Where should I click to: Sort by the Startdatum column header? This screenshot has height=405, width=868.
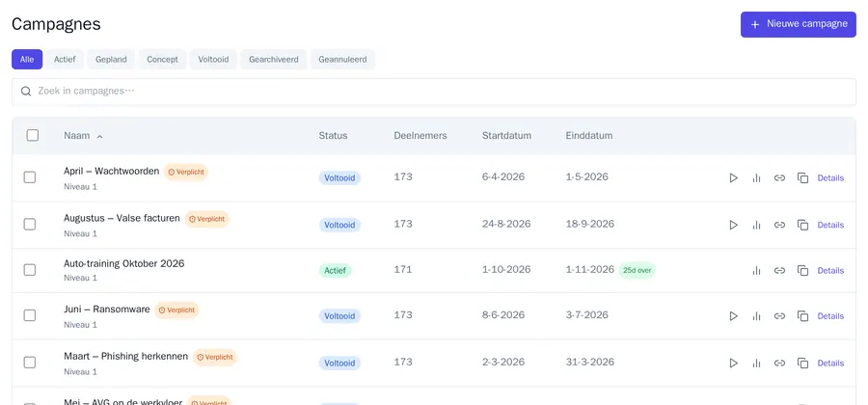(x=506, y=136)
